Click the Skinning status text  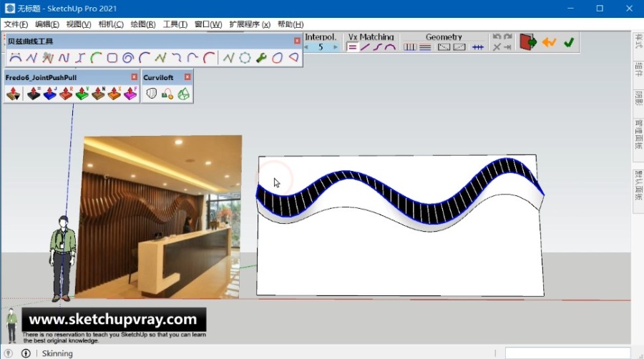[x=57, y=353]
